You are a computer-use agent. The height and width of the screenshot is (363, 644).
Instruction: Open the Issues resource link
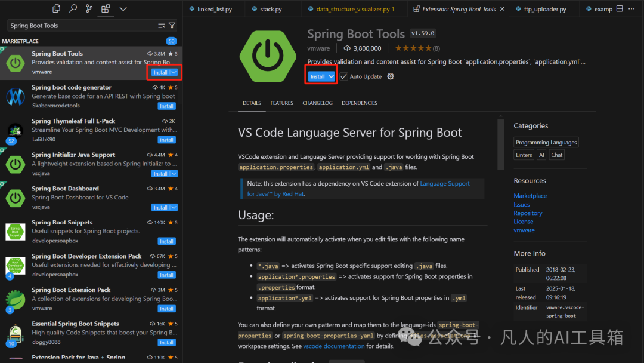coord(521,205)
